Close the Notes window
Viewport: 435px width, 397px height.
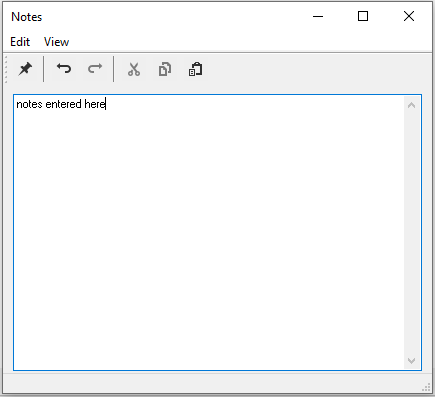click(x=409, y=16)
